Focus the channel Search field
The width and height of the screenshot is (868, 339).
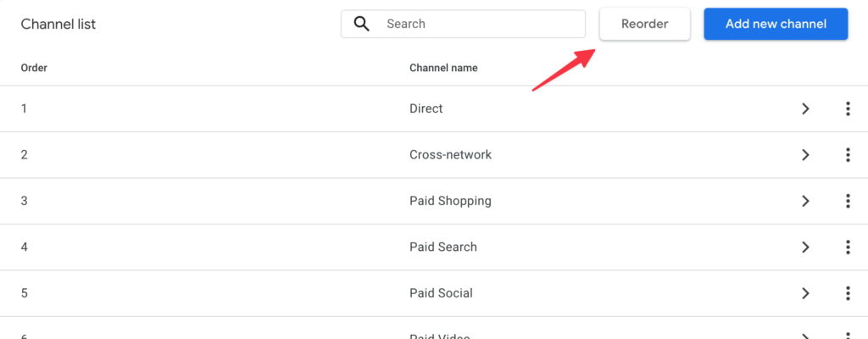[x=479, y=24]
